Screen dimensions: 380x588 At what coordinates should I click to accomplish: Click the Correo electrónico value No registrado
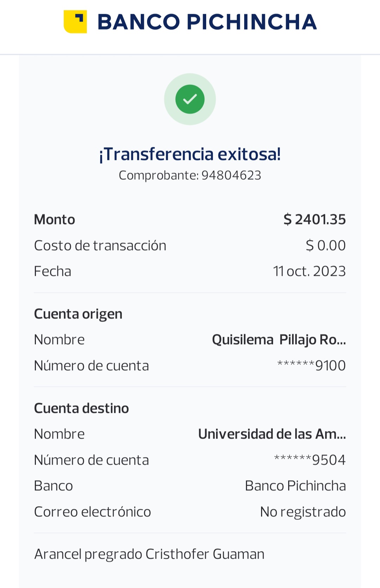pyautogui.click(x=303, y=512)
